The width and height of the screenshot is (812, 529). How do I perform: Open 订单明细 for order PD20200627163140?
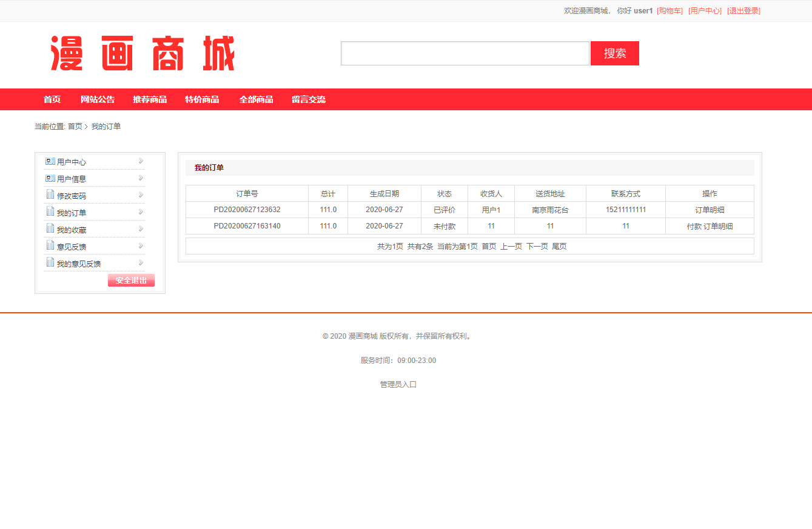pos(718,226)
